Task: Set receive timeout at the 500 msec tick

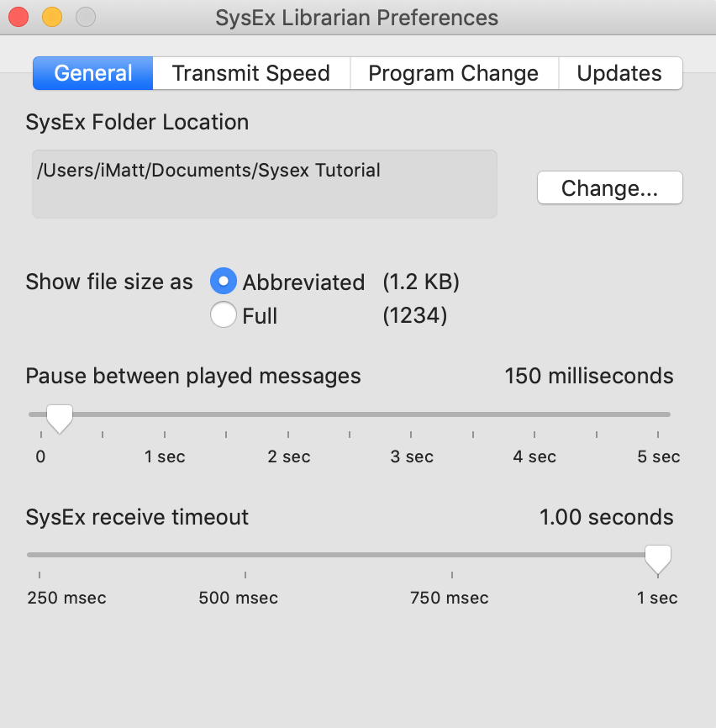Action: 245,555
